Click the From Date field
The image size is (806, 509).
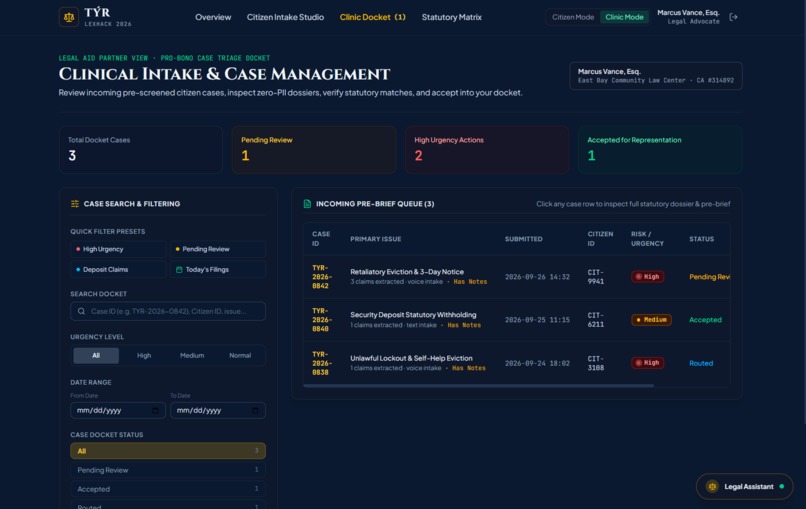[x=118, y=410]
